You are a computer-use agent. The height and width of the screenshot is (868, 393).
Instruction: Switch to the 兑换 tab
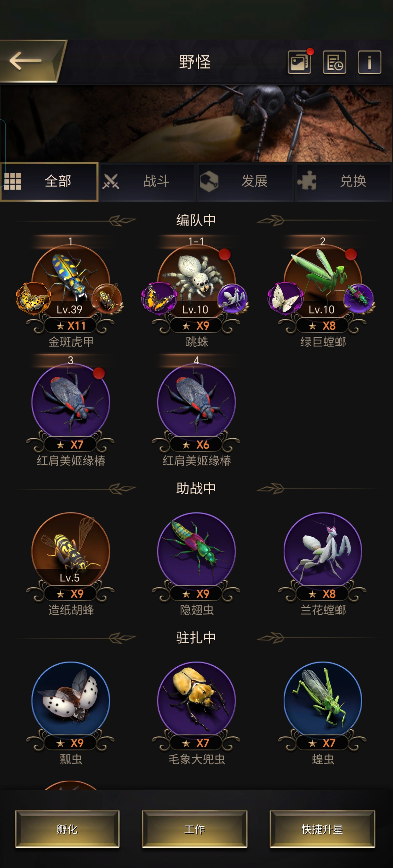(344, 182)
